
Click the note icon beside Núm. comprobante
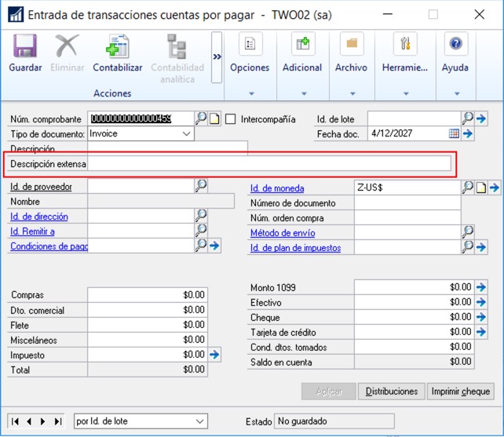[215, 119]
